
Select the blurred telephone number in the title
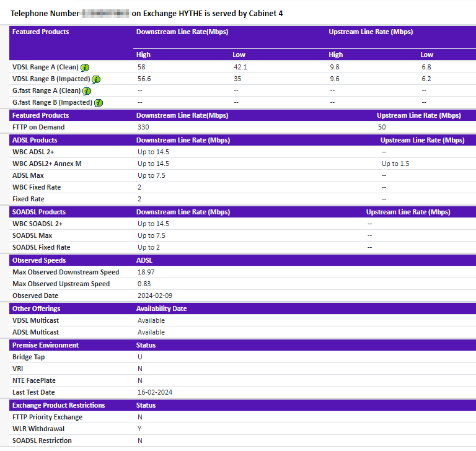tap(105, 13)
